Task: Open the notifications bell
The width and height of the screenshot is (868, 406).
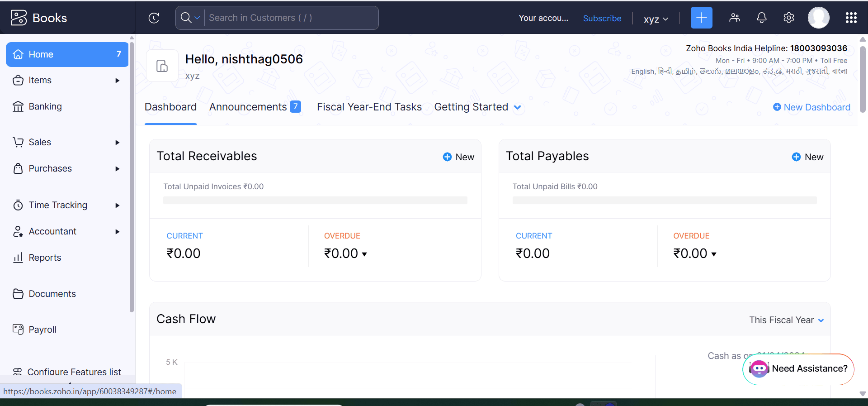Action: [762, 18]
